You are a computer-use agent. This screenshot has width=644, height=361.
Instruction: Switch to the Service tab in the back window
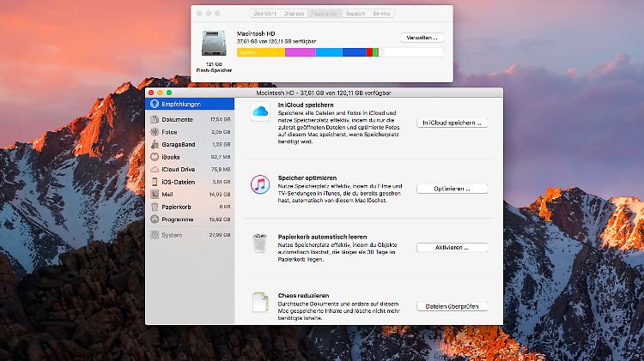(x=381, y=14)
